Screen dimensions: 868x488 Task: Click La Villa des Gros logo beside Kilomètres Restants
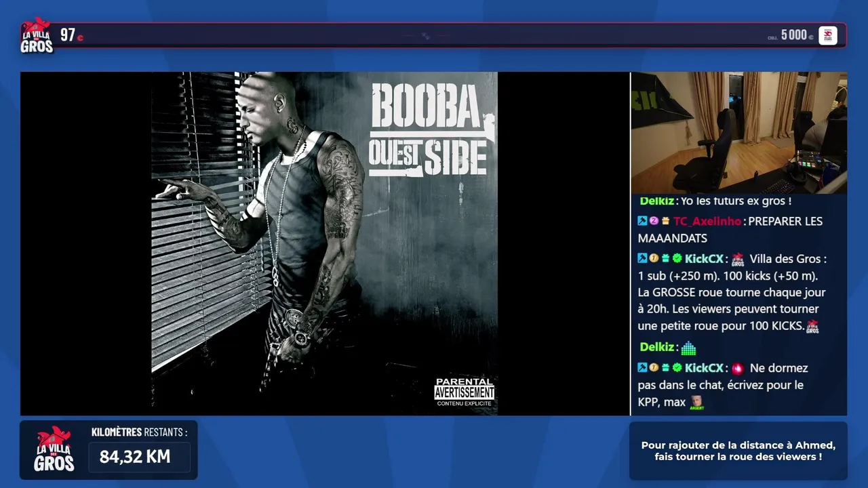point(54,450)
